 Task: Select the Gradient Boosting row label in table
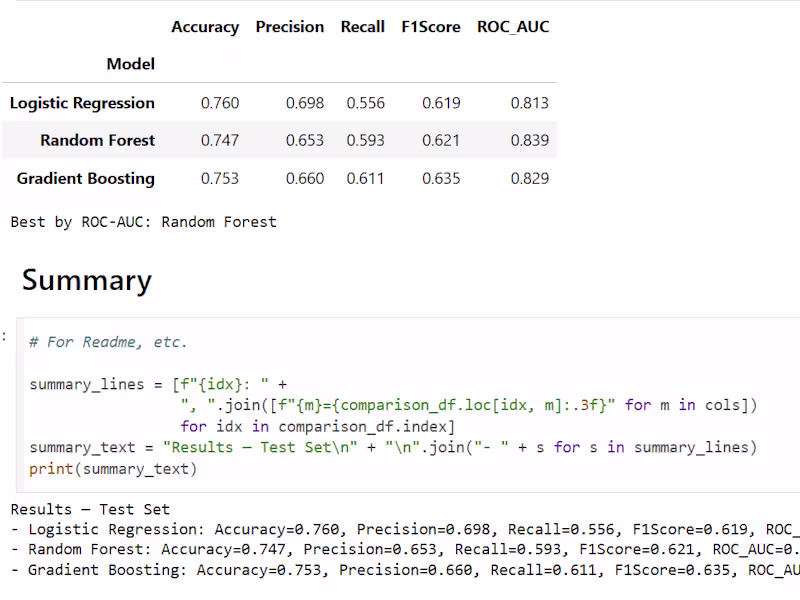[x=86, y=179]
